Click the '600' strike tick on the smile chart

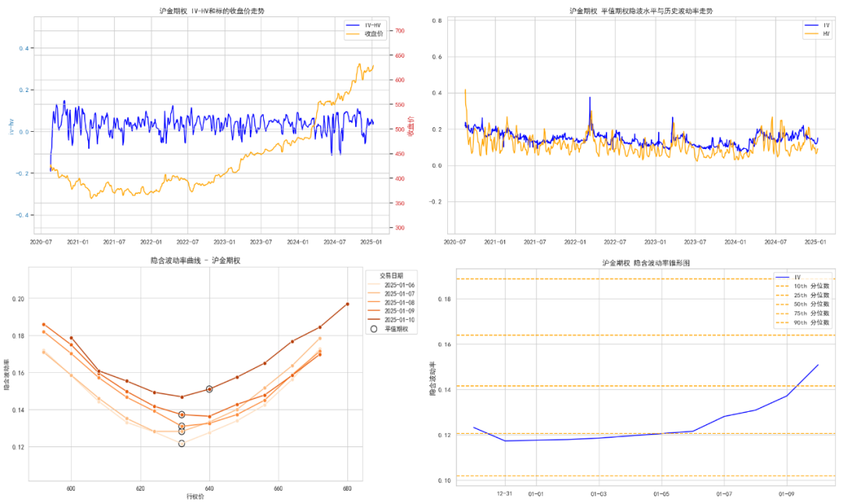[71, 488]
